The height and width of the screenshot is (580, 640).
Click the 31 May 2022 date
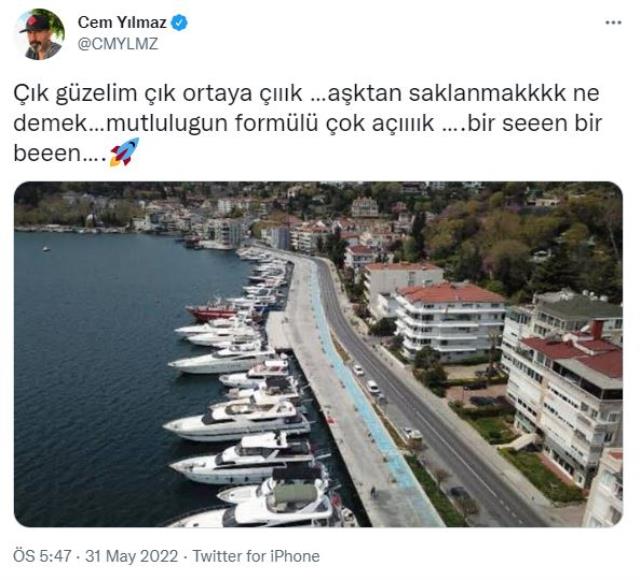(x=131, y=556)
